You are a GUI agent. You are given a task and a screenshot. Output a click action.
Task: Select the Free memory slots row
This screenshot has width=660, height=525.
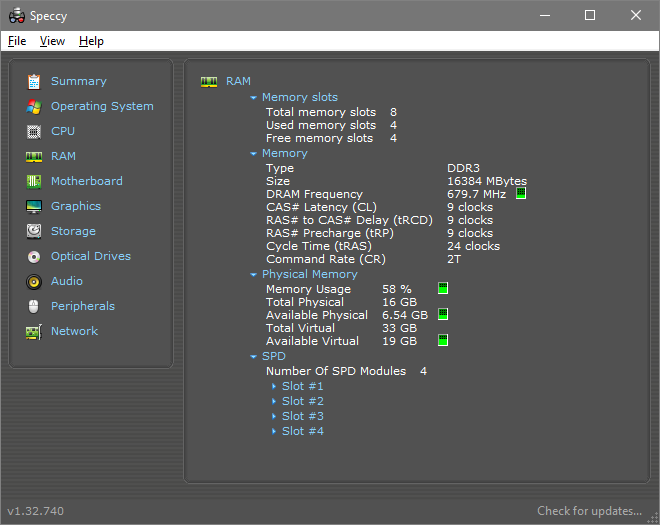(x=331, y=139)
